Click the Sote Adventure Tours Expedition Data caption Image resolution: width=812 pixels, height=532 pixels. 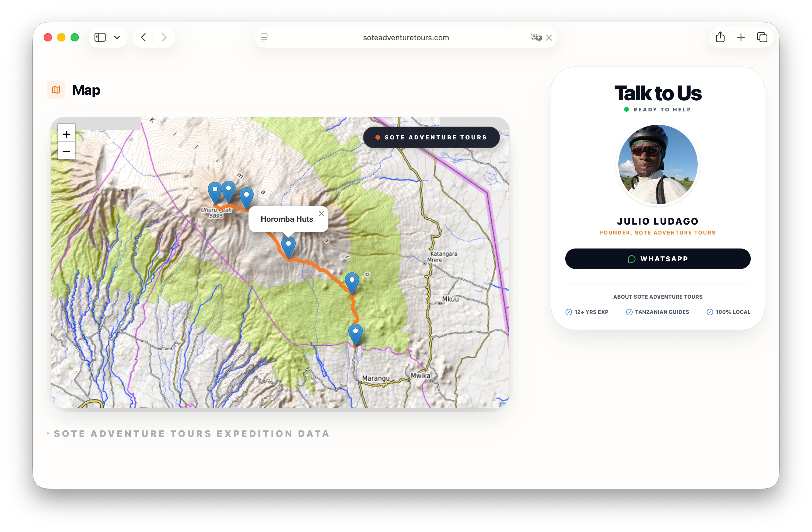(x=192, y=434)
